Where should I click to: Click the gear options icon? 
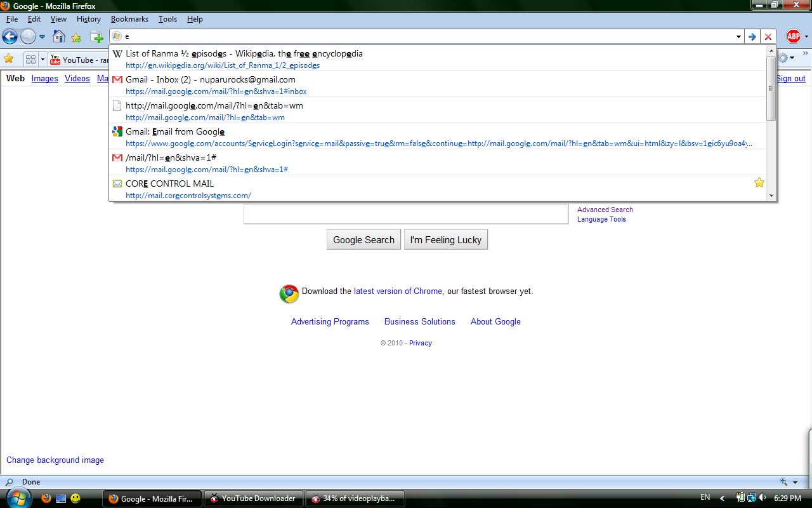click(x=783, y=58)
